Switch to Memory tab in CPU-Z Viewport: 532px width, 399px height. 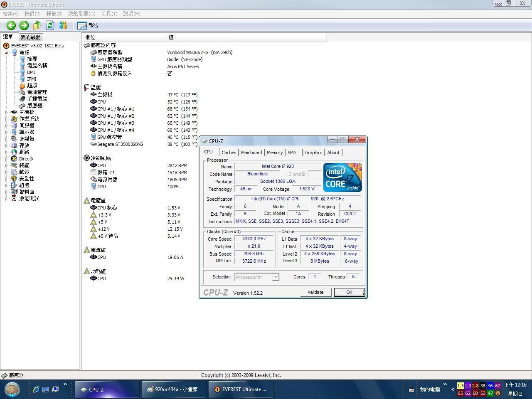(275, 153)
